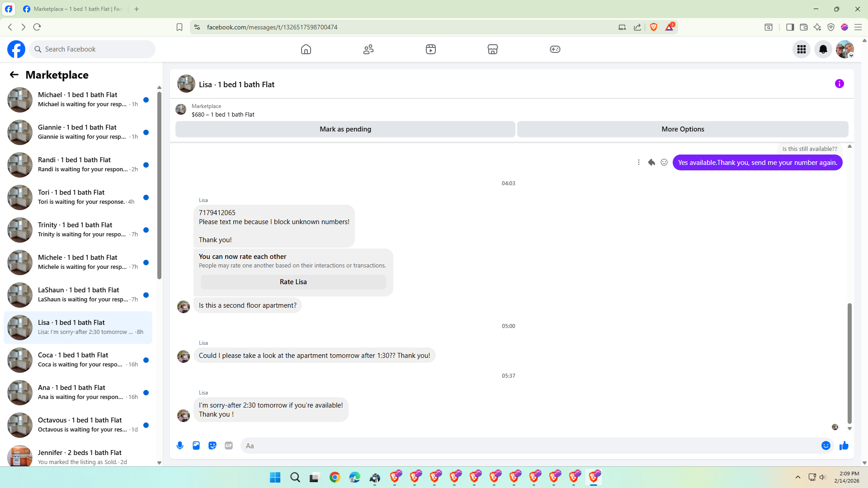
Task: Open the GIF picker icon
Action: pyautogui.click(x=229, y=446)
